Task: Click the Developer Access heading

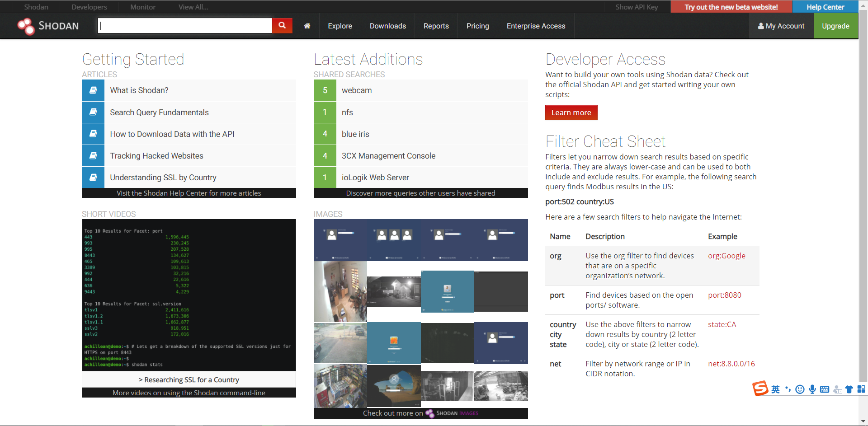Action: (605, 59)
